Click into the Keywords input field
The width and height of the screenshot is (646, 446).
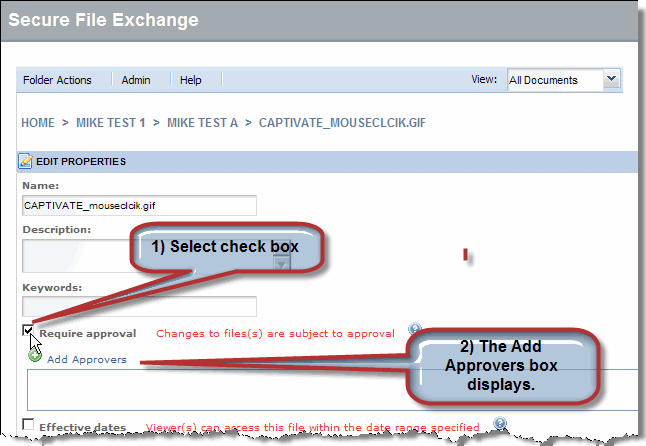(139, 307)
